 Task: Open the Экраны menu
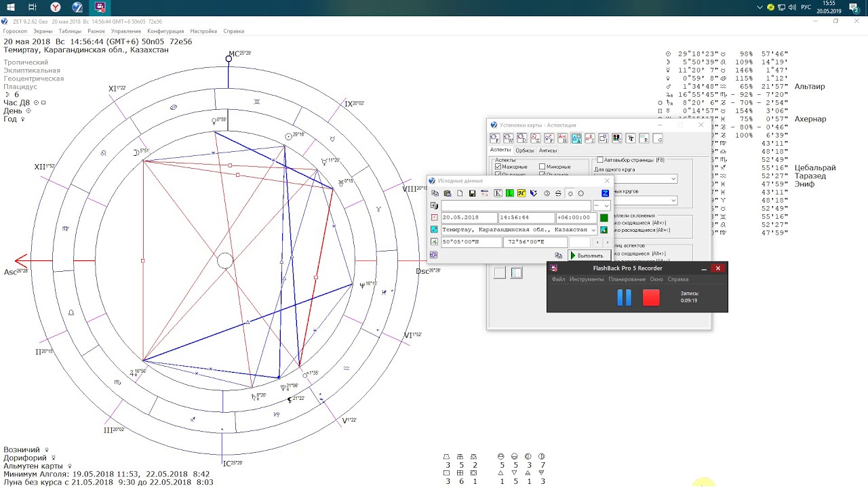(43, 31)
